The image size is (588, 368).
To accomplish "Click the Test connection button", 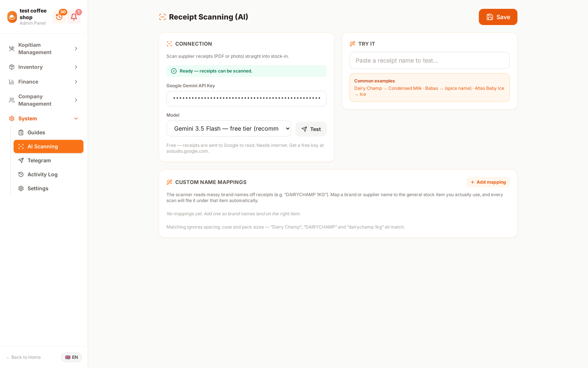I will [x=311, y=129].
